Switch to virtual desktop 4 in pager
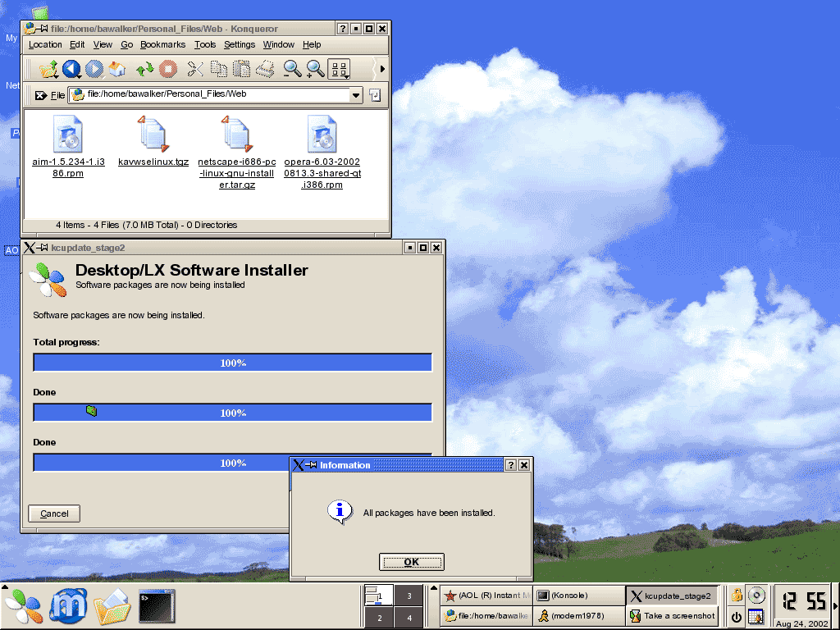This screenshot has width=840, height=630. pos(409,618)
